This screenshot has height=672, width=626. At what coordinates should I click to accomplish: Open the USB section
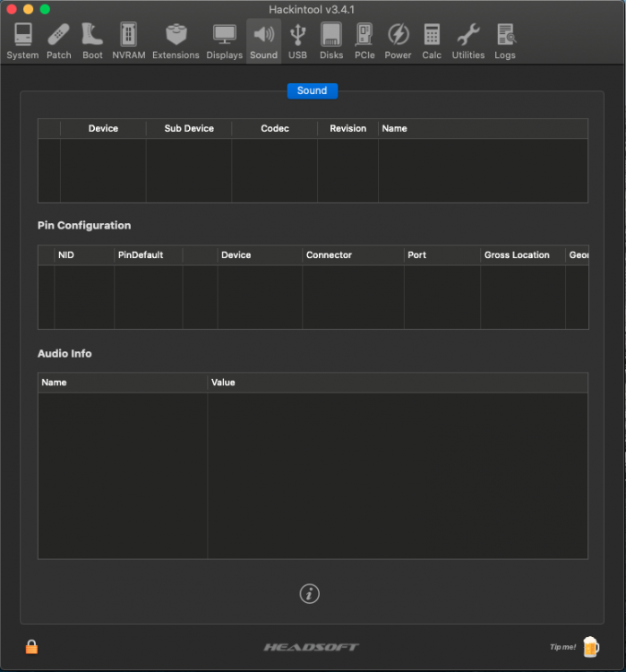pos(297,41)
